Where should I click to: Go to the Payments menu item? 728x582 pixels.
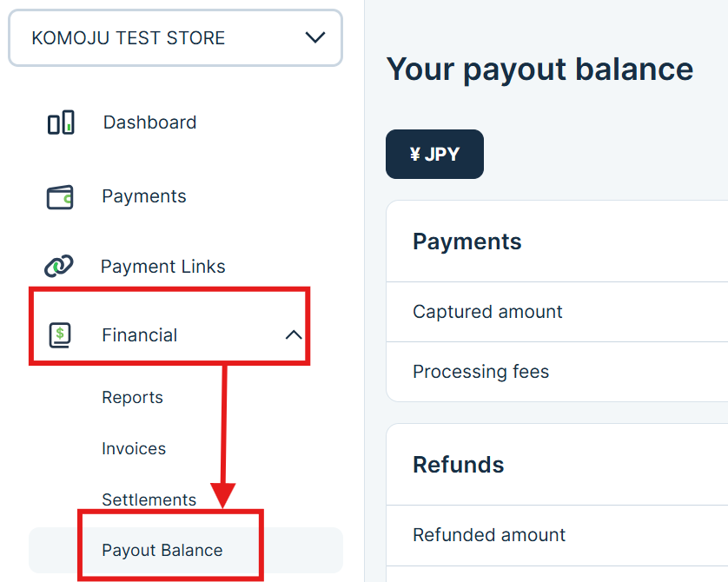point(143,196)
